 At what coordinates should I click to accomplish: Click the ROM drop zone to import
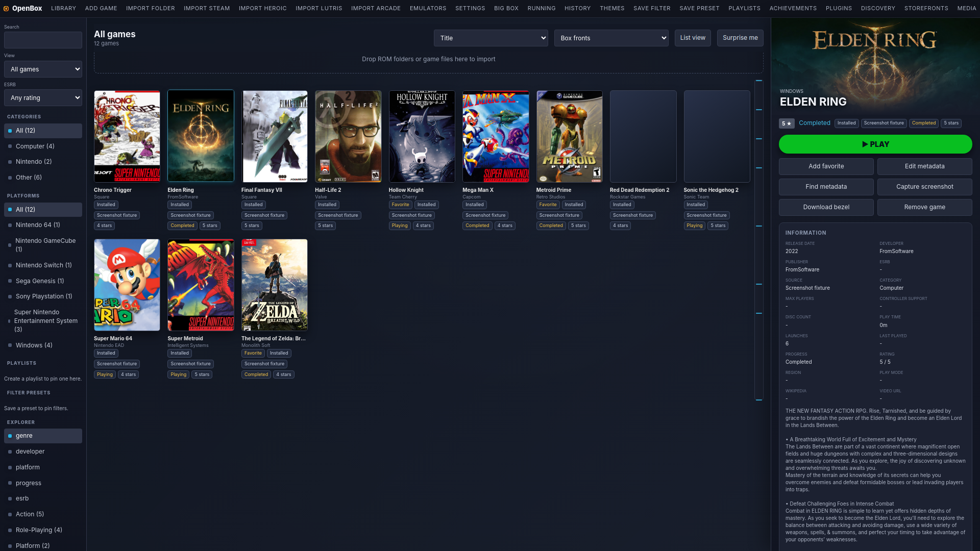coord(429,59)
